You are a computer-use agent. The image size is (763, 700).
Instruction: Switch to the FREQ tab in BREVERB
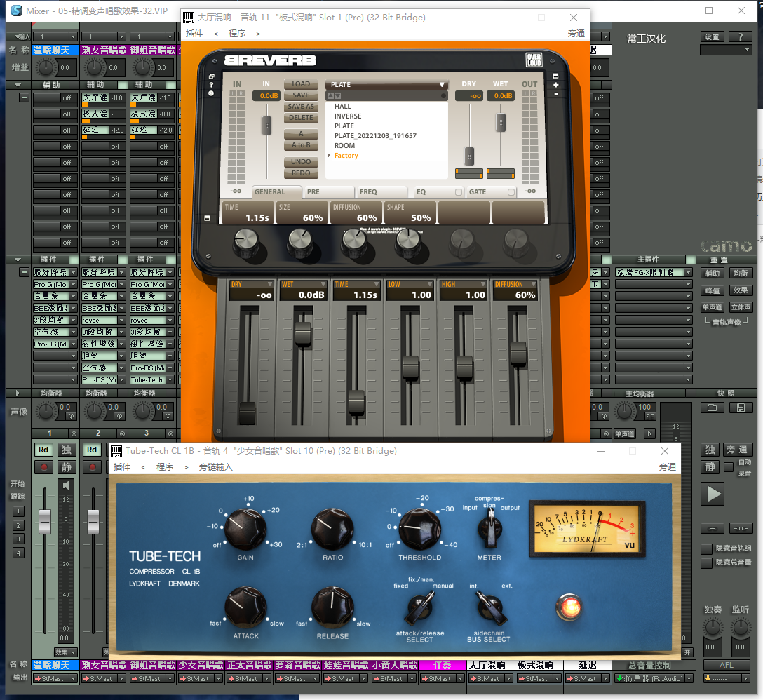click(381, 192)
